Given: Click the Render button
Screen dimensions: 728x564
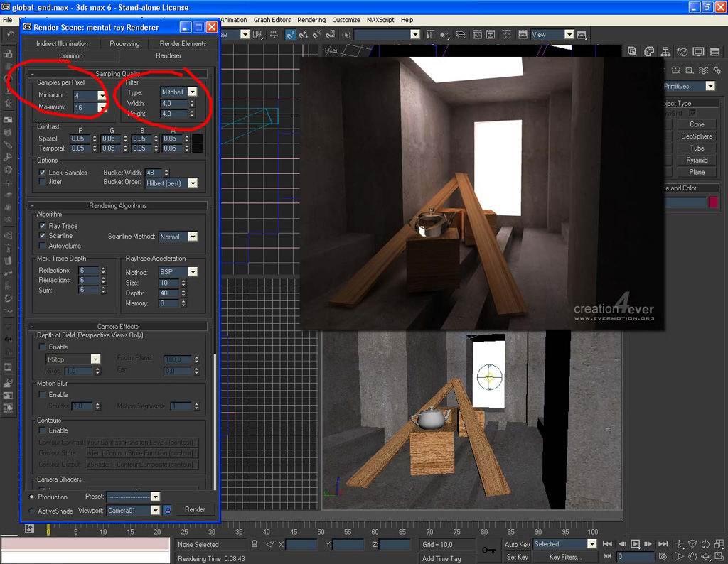Looking at the screenshot, I should 195,509.
